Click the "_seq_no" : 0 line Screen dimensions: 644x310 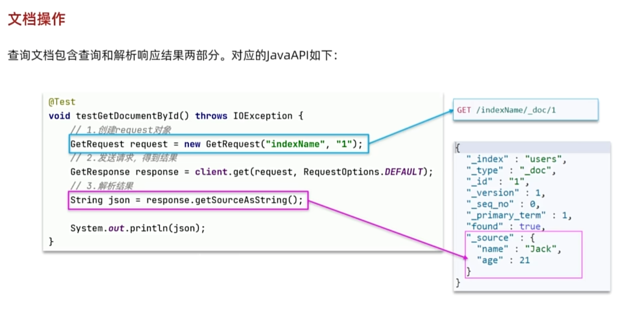point(503,204)
